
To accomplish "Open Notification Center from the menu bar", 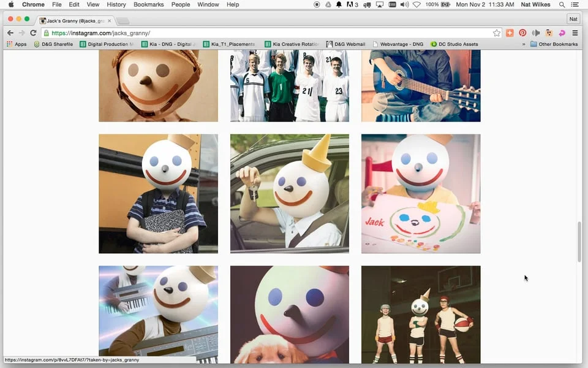I will point(575,4).
